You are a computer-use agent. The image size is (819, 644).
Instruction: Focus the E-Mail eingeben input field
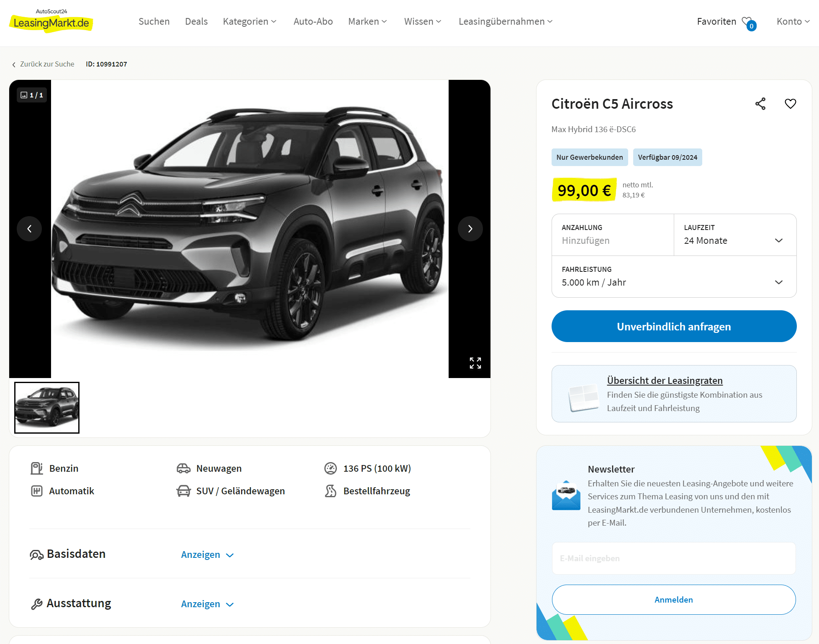[x=674, y=558]
